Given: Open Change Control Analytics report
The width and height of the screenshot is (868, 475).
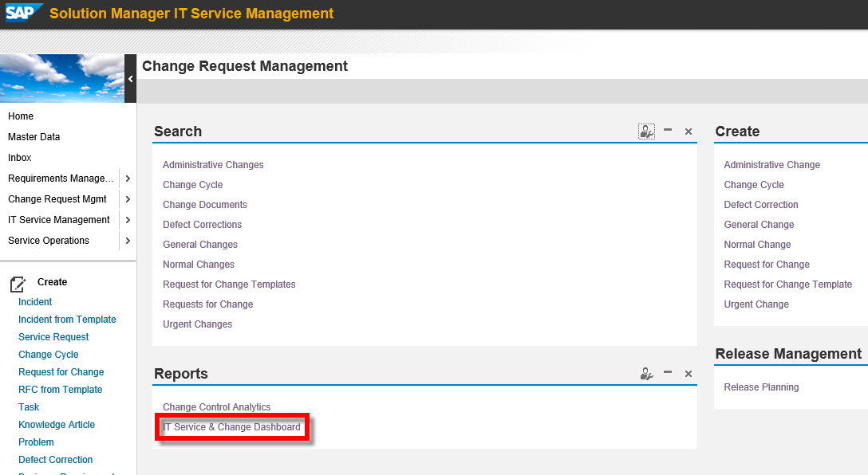Looking at the screenshot, I should (216, 407).
